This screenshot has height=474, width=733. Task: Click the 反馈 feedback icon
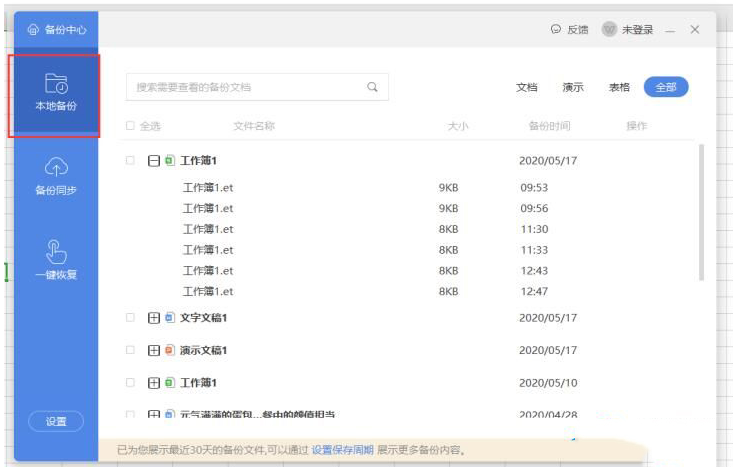[556, 30]
